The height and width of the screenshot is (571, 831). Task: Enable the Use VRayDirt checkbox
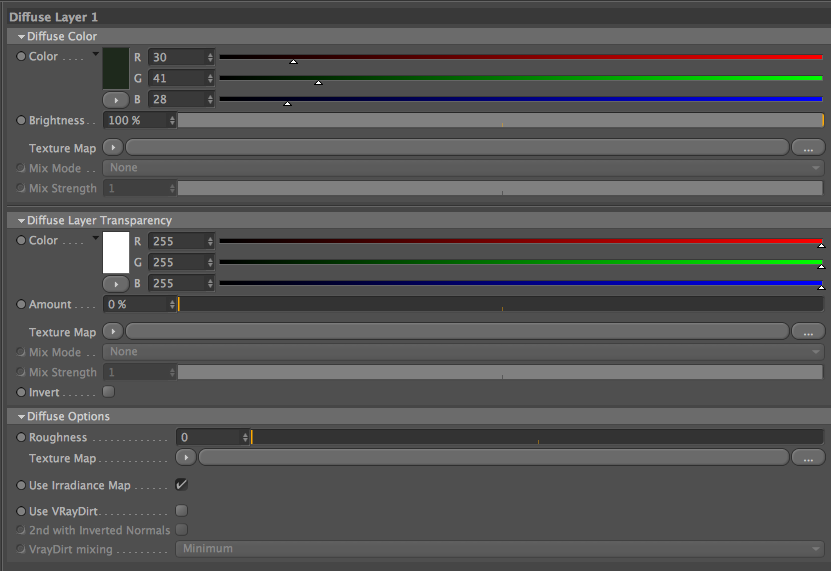click(x=181, y=511)
